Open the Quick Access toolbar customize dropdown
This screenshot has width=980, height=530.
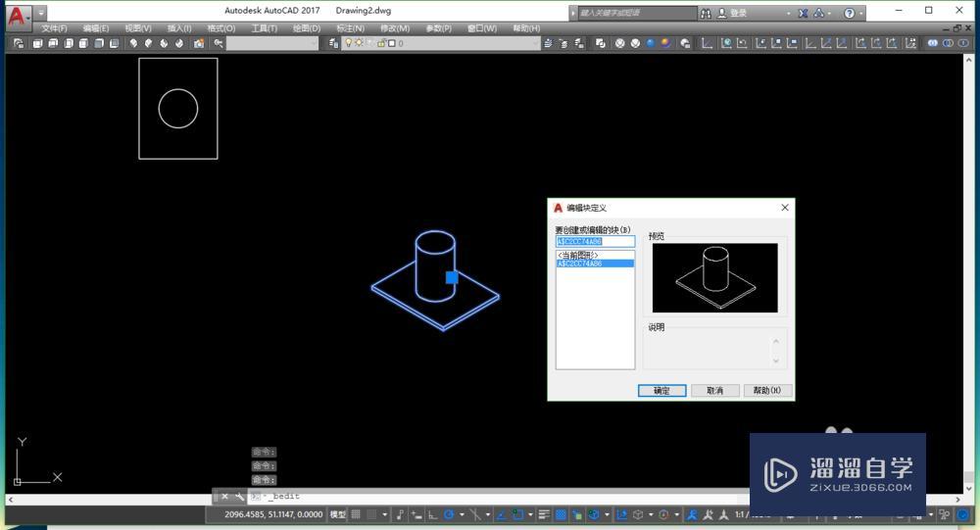click(40, 13)
